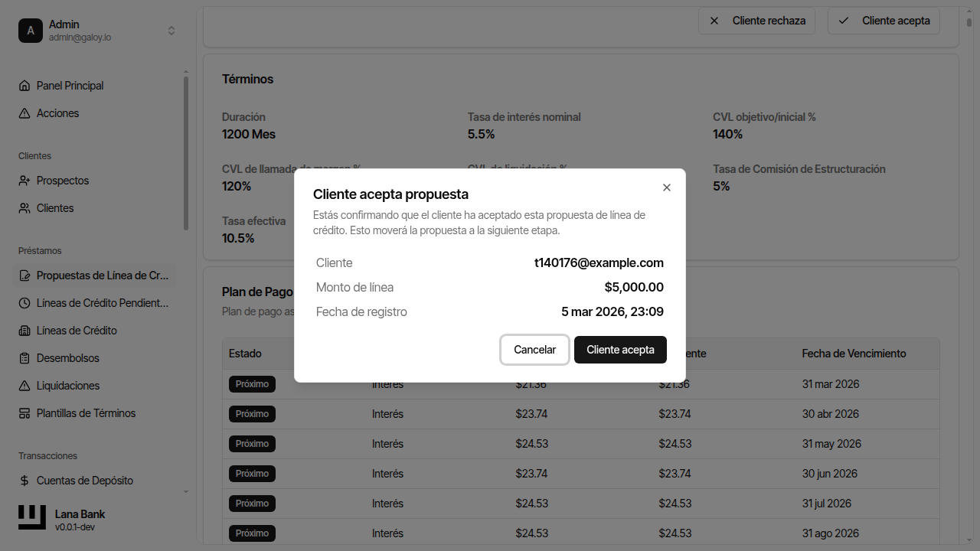Click the sidebar vertical scrollbar
This screenshot has width=980, height=551.
[186, 153]
